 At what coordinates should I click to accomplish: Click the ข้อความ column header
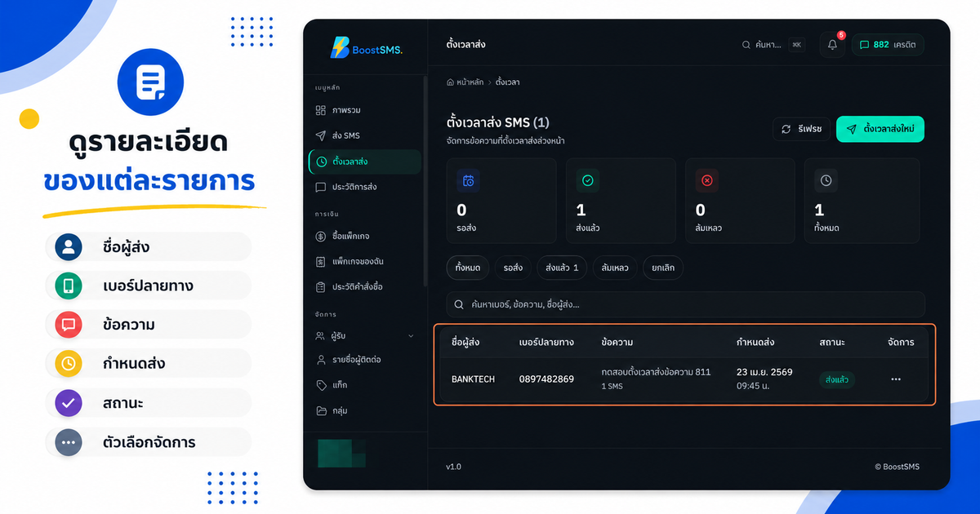[617, 343]
